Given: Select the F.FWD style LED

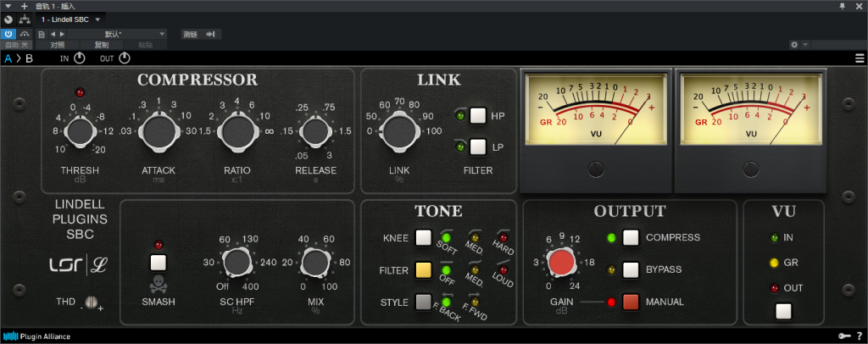Looking at the screenshot, I should [x=475, y=302].
